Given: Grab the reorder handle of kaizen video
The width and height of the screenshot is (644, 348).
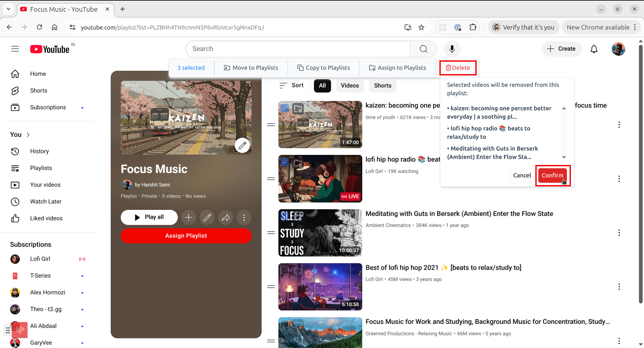Looking at the screenshot, I should click(271, 125).
